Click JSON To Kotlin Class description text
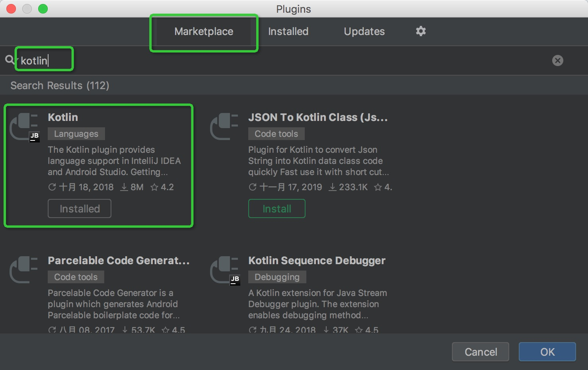 tap(318, 161)
